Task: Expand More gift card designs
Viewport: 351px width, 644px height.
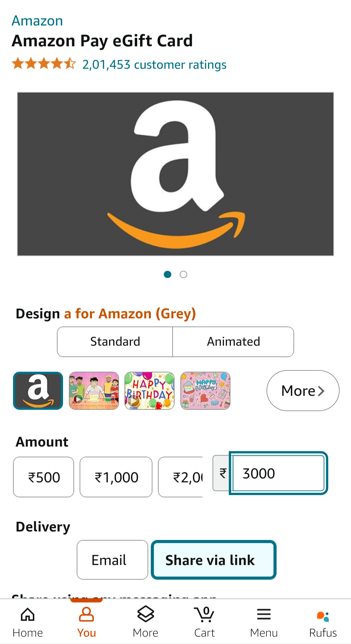Action: [303, 391]
